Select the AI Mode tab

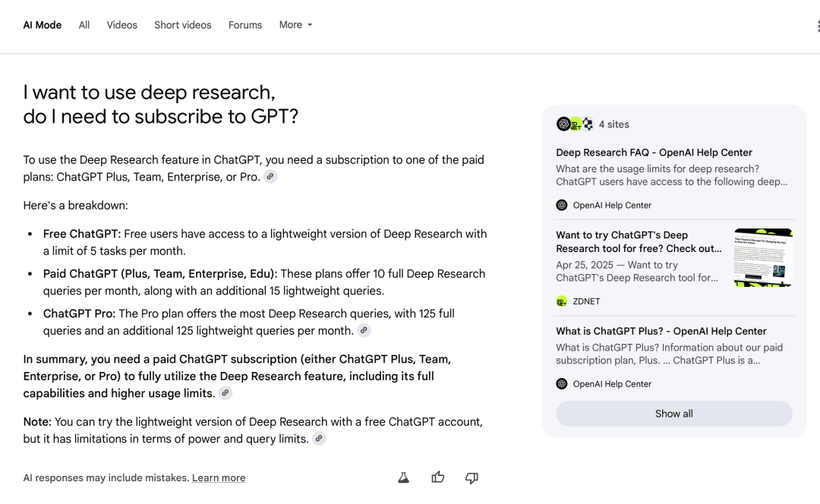(43, 24)
